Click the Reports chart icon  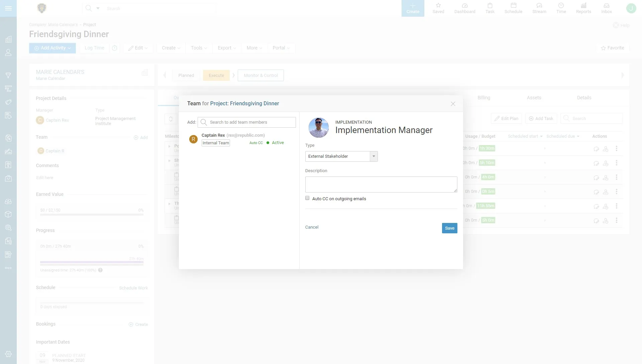pyautogui.click(x=583, y=8)
